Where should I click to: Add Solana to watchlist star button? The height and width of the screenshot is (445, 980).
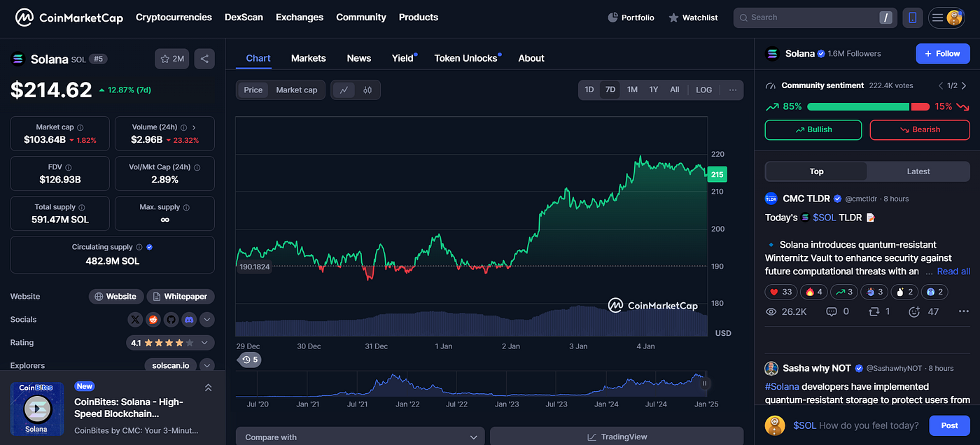(172, 59)
